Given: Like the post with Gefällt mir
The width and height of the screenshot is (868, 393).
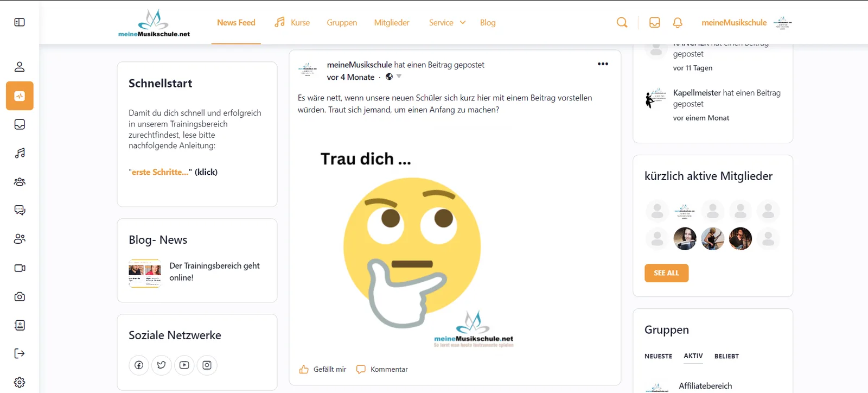Looking at the screenshot, I should pos(323,369).
